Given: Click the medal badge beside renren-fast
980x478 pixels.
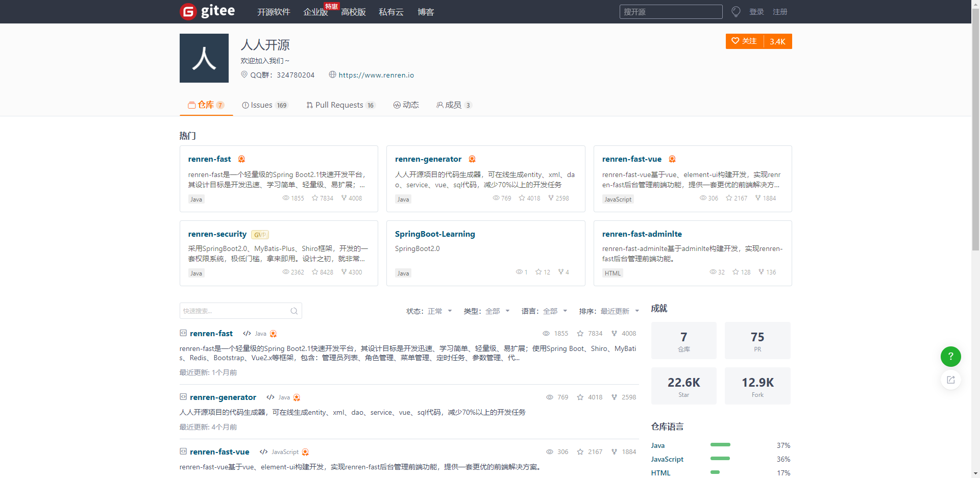Looking at the screenshot, I should (x=242, y=159).
